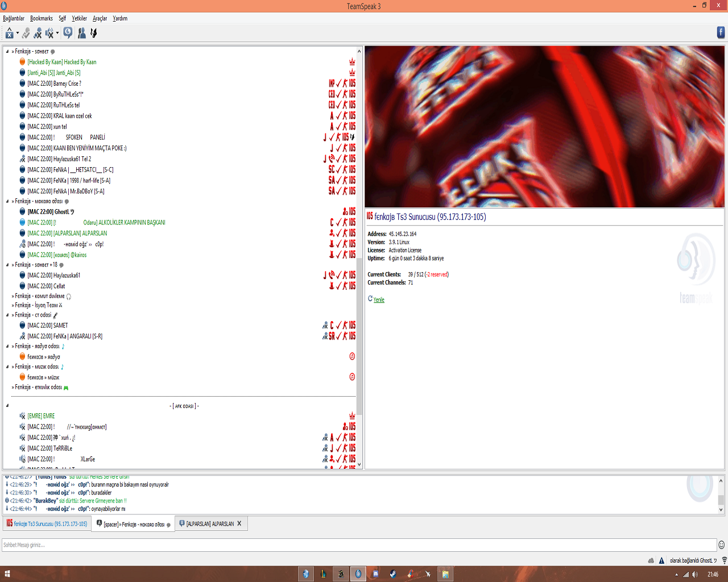Select the Fenkajв - etkinlik odası channel
The height and width of the screenshot is (582, 728).
[40, 387]
